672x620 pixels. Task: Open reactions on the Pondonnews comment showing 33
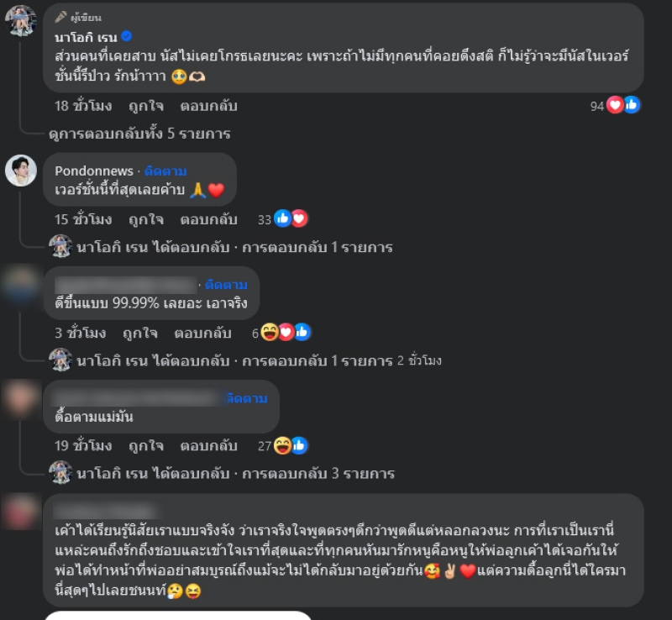coord(291,219)
